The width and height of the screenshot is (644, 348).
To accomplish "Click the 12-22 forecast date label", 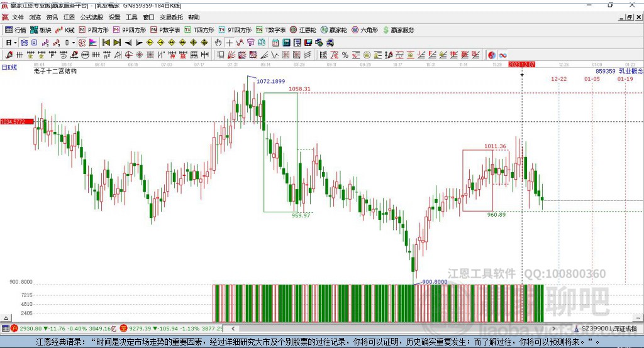I will (x=558, y=79).
